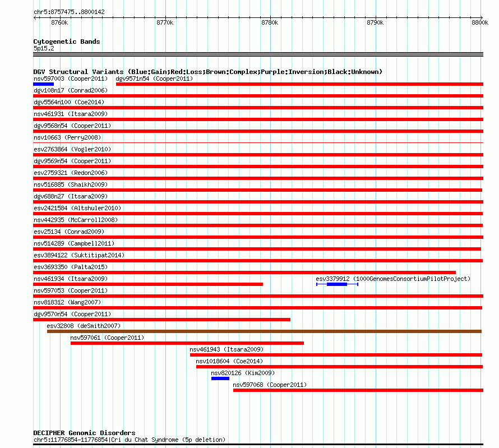Open nsv461943 (Itsara2009) label
Screen dimensions: 499x448
point(227,349)
